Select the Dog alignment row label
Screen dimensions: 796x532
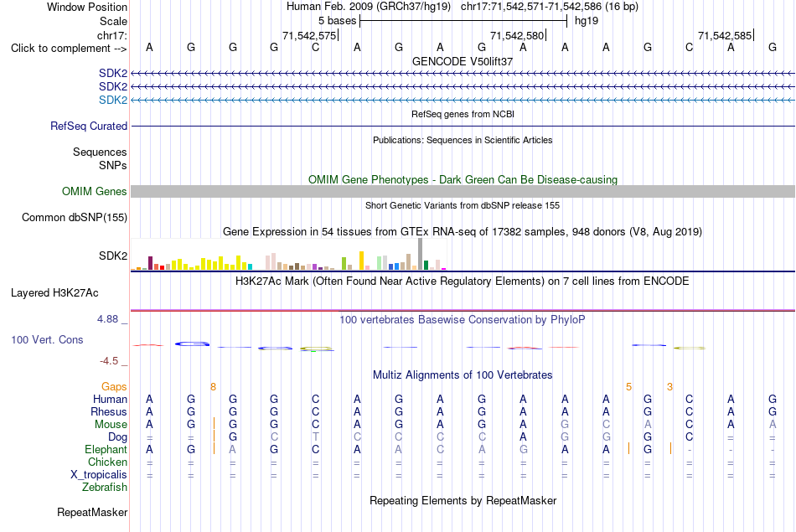(x=117, y=436)
